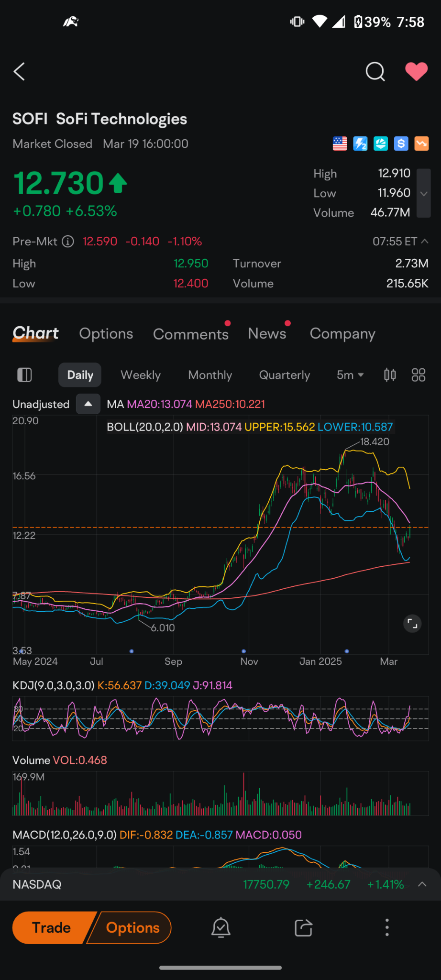
Task: Tap the Pre-Mkt price 12.590
Action: [100, 242]
